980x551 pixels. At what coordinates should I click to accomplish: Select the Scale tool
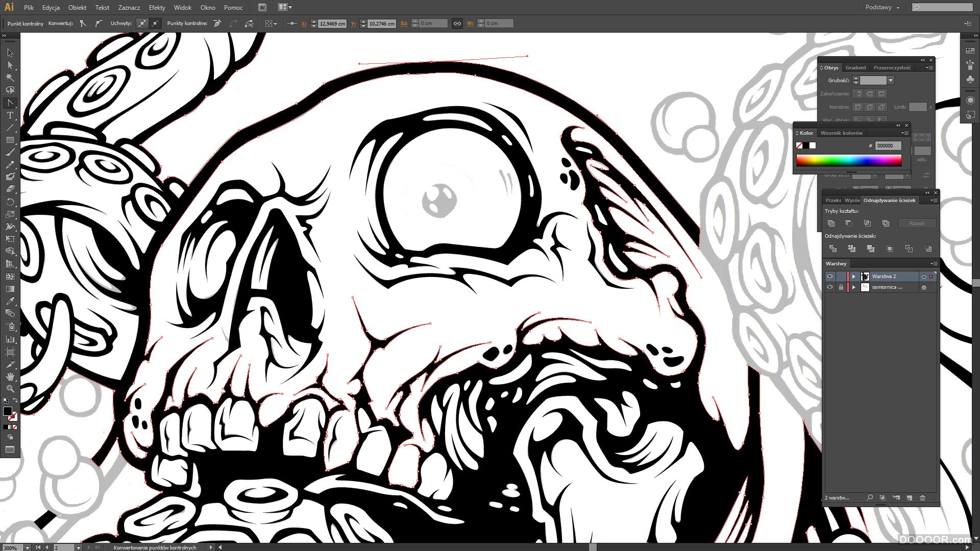[x=10, y=214]
